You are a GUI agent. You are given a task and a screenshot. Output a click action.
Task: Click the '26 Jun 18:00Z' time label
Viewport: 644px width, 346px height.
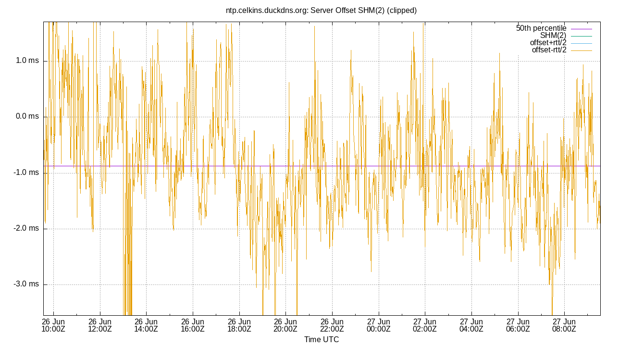click(239, 325)
